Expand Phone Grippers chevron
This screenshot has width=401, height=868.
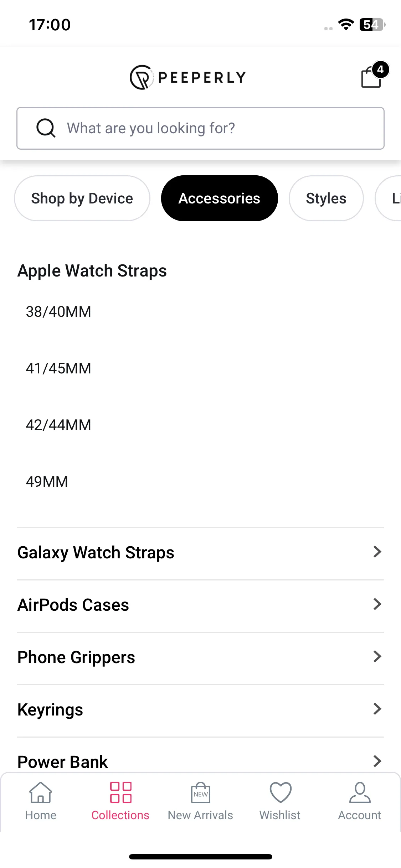377,656
